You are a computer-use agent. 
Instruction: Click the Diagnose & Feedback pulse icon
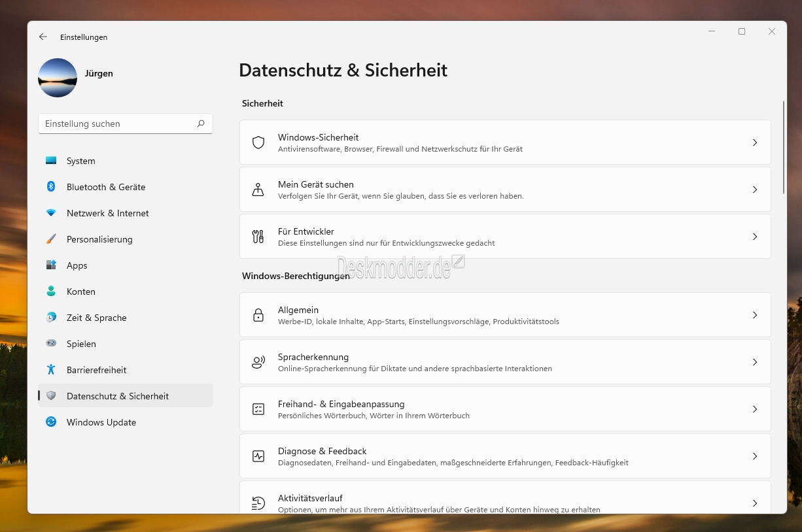click(258, 456)
